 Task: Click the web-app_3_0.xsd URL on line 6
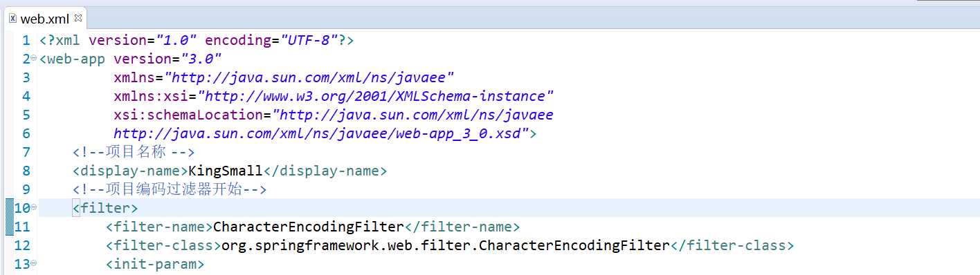(x=321, y=133)
